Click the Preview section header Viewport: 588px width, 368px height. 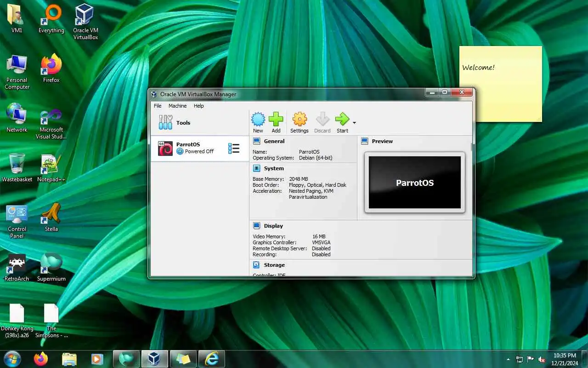(382, 141)
